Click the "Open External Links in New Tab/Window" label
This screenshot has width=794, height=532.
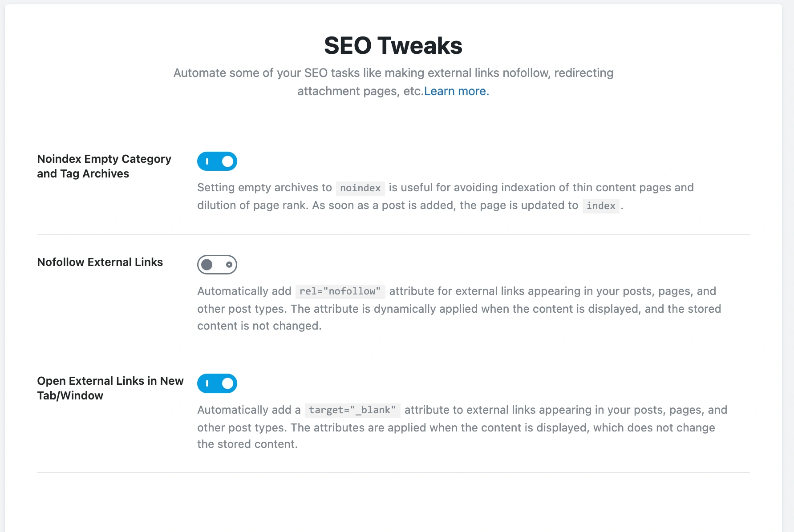110,388
